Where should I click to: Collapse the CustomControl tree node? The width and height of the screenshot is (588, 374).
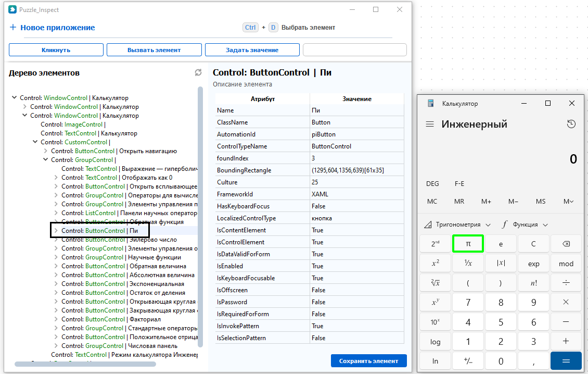point(35,142)
